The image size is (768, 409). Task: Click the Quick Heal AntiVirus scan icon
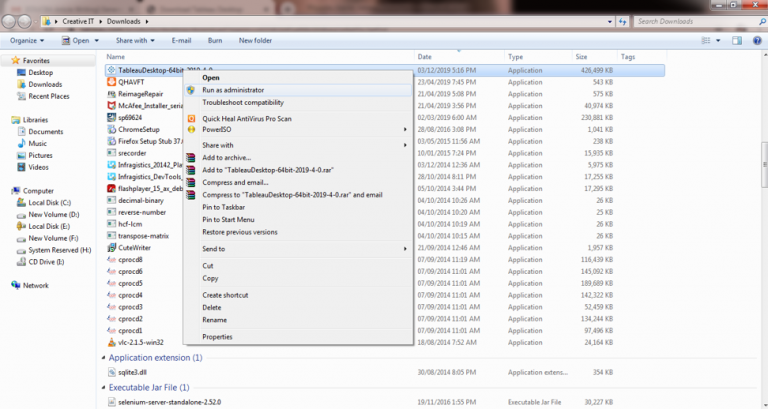(x=192, y=119)
